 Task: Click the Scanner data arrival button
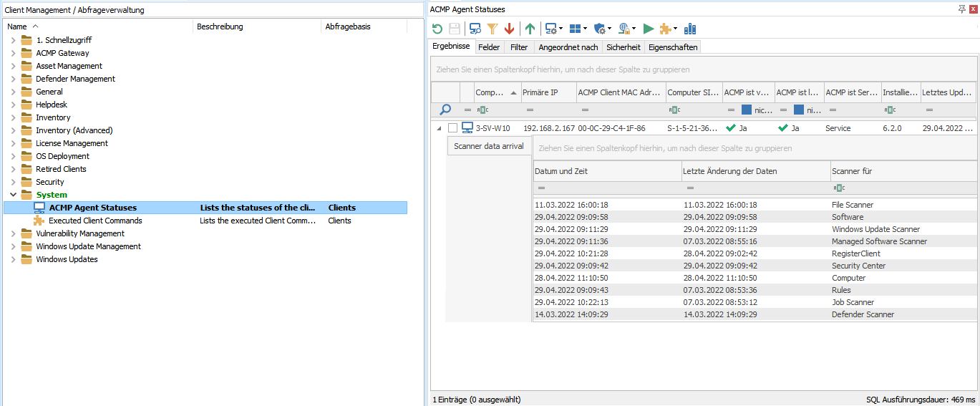point(489,146)
